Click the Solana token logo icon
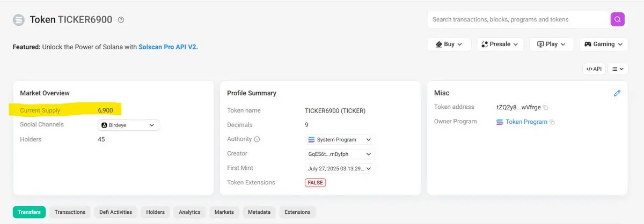This screenshot has width=644, height=224. pos(19,20)
